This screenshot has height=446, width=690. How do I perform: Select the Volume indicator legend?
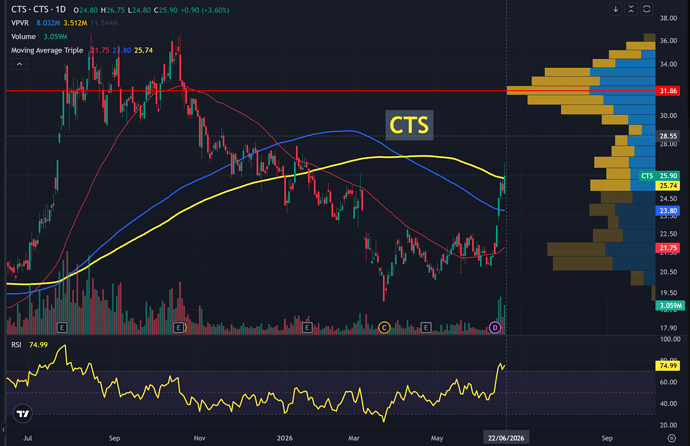click(x=24, y=37)
